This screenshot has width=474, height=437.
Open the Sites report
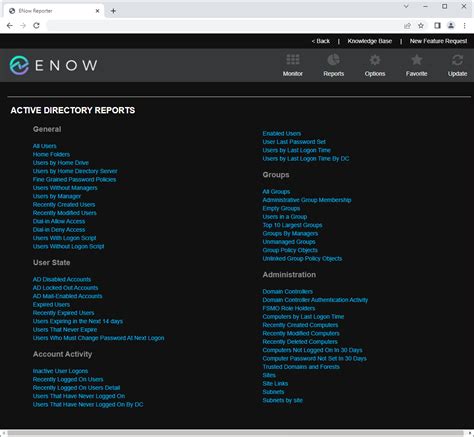[269, 375]
